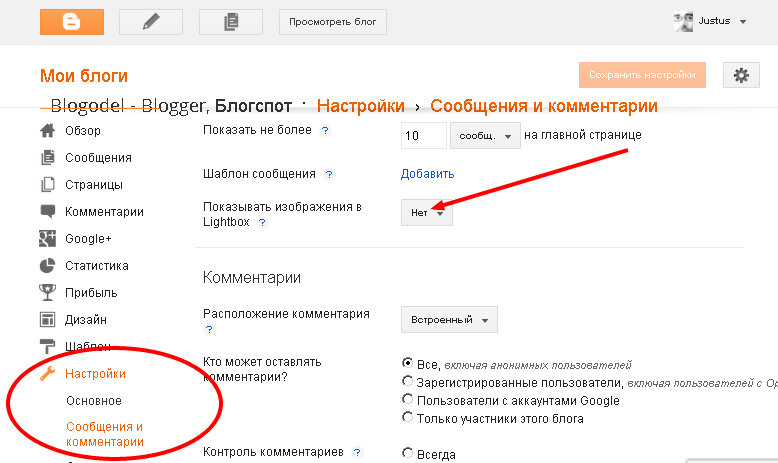The width and height of the screenshot is (778, 463).
Task: Click the Страницы pages icon
Action: [x=48, y=185]
